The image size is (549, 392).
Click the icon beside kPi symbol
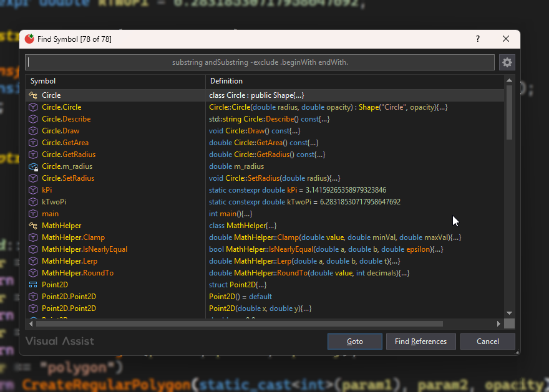[33, 190]
